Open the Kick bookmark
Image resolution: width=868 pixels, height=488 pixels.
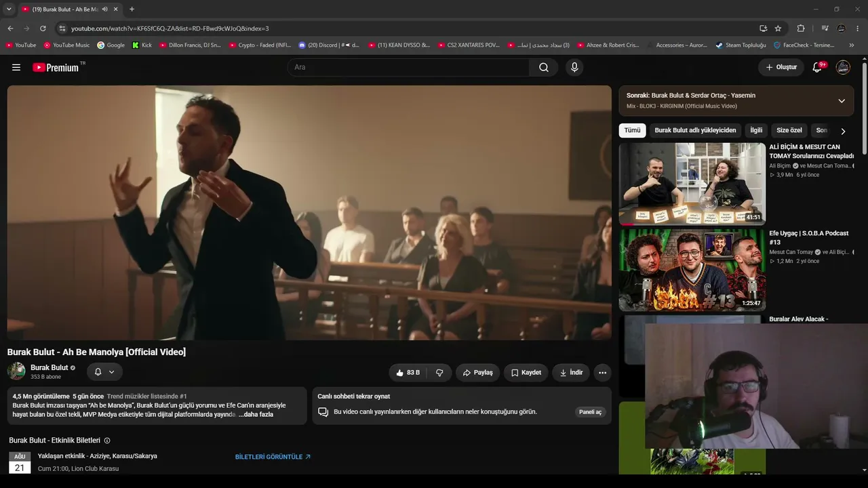(142, 45)
